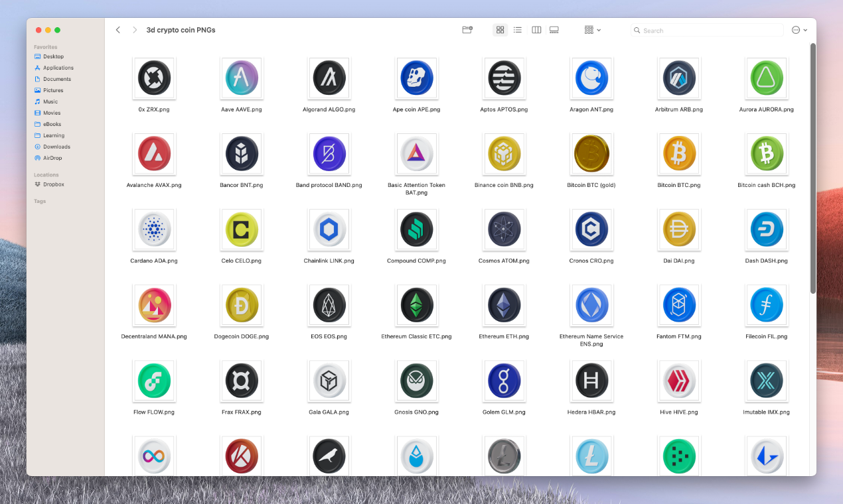Click the Decentraland MANA.png thumbnail
Screen dimensions: 843x504
coord(154,305)
